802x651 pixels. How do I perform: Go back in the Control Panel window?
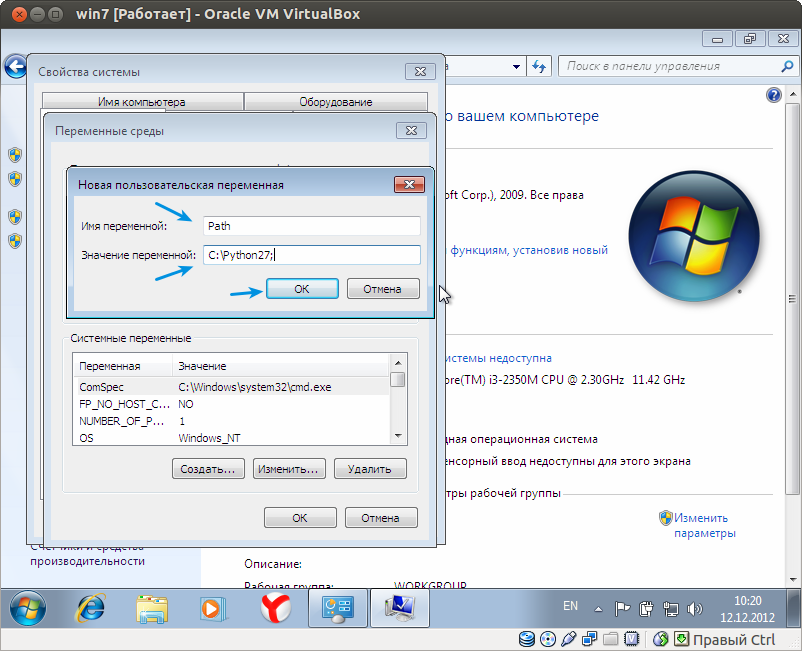pyautogui.click(x=15, y=66)
